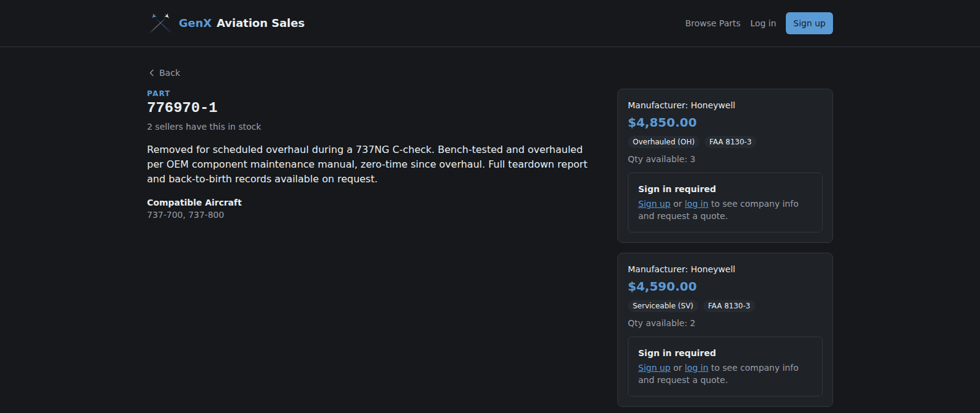Click Sign up link in $4,590.00 listing
This screenshot has height=413, width=980.
coord(654,368)
